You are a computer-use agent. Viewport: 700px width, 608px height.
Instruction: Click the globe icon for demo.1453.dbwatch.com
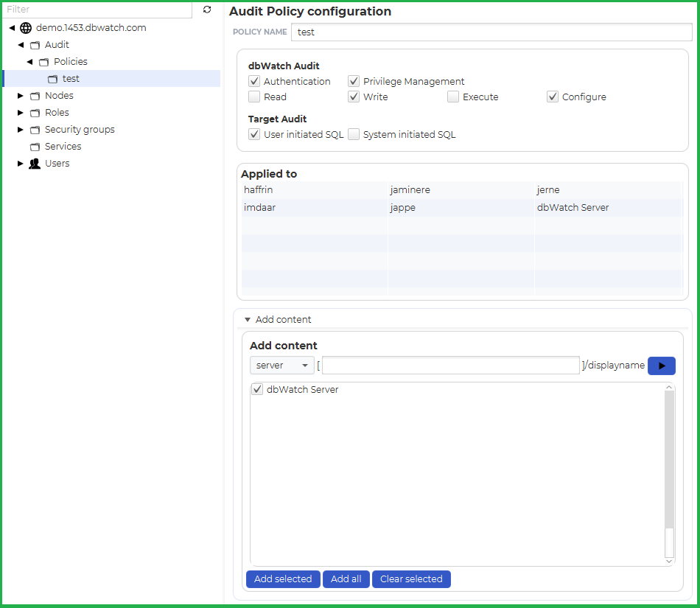tap(26, 28)
